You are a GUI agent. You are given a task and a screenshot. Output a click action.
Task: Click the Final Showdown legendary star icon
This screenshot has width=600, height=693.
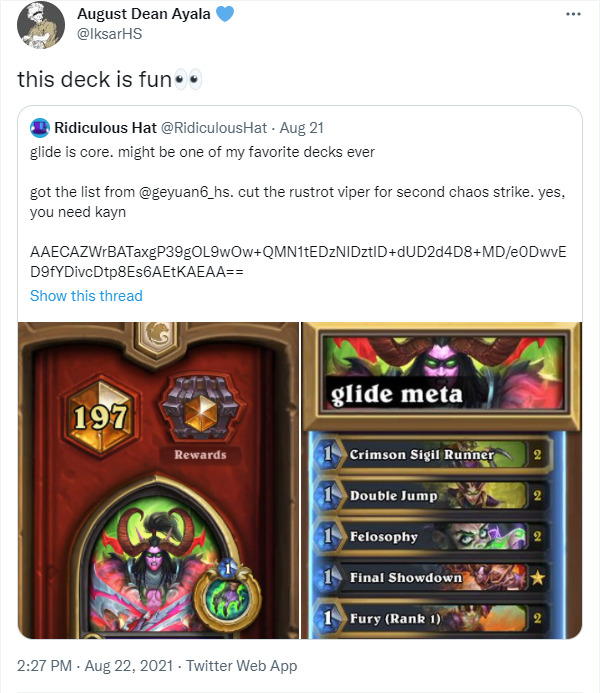[537, 577]
